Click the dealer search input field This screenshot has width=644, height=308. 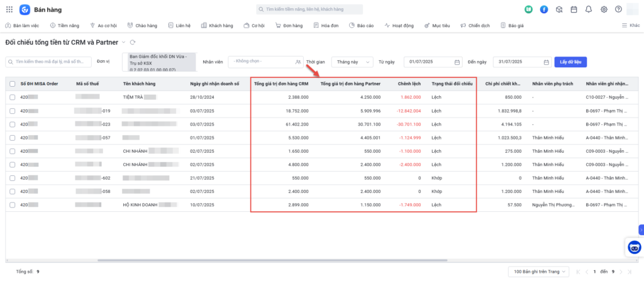pos(47,62)
